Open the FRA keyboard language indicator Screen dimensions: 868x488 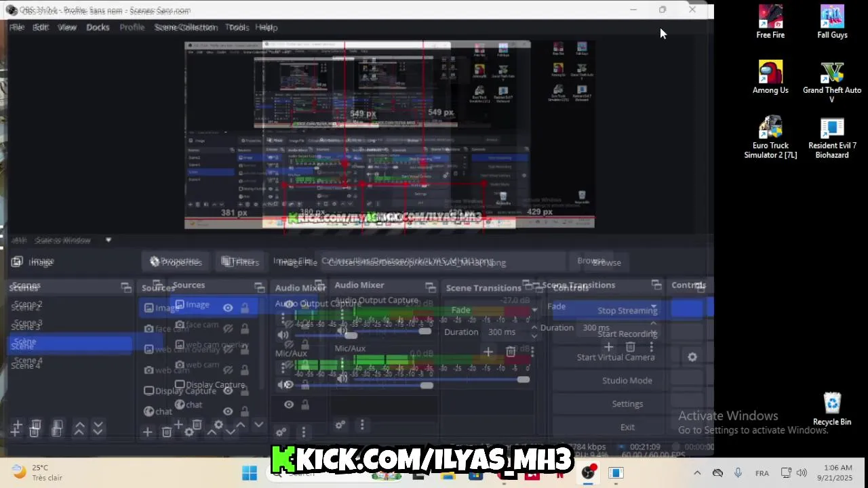(762, 473)
